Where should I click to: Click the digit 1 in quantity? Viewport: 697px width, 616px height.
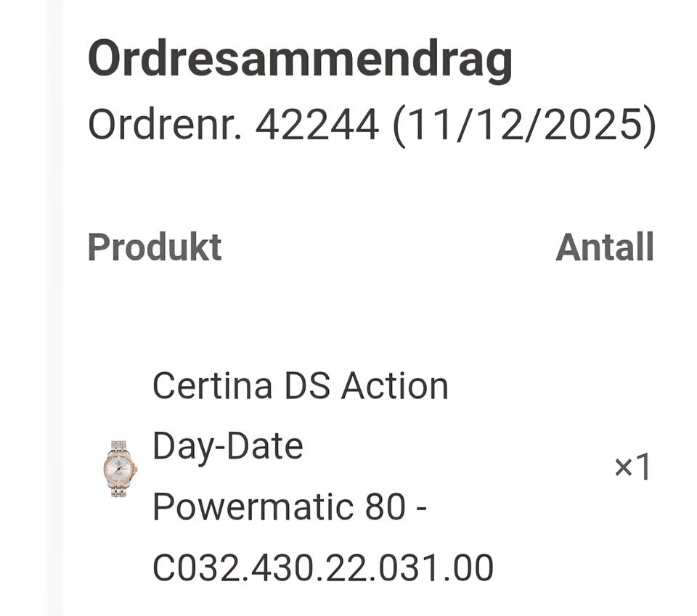pyautogui.click(x=643, y=467)
